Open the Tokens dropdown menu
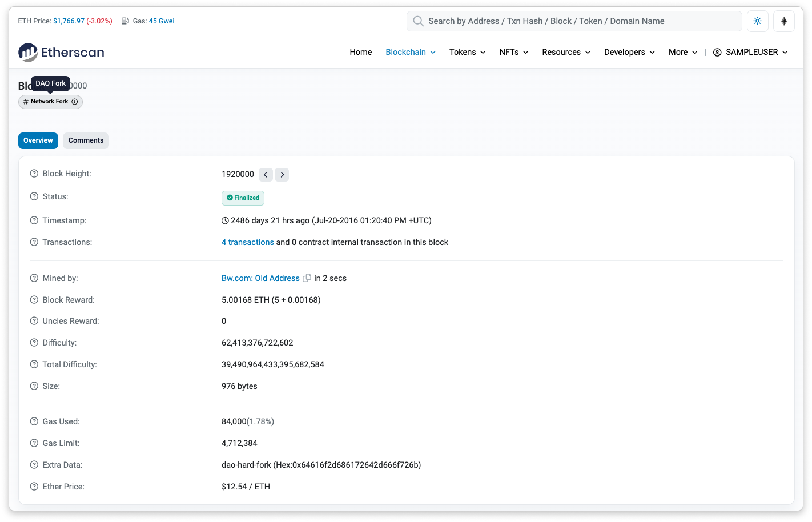The height and width of the screenshot is (522, 812). (467, 52)
